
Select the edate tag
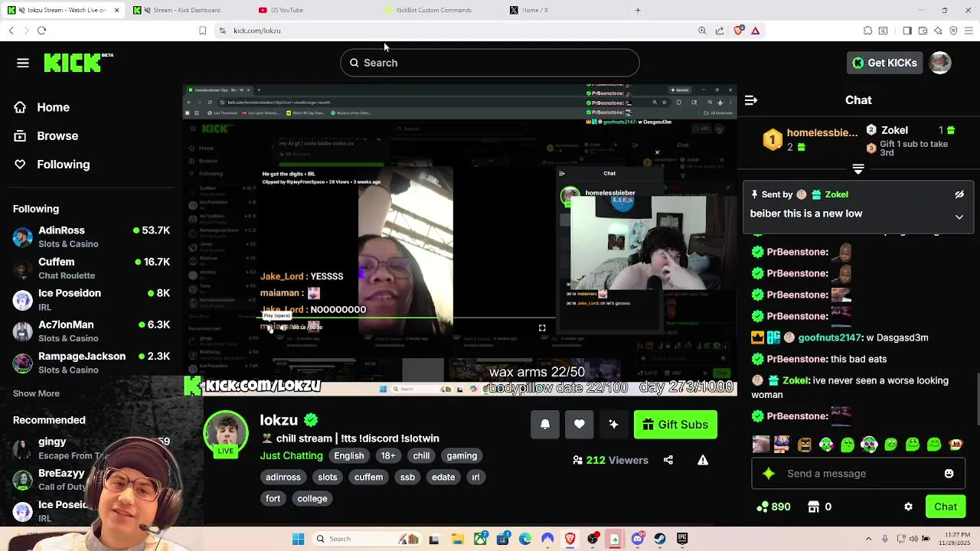pos(443,477)
